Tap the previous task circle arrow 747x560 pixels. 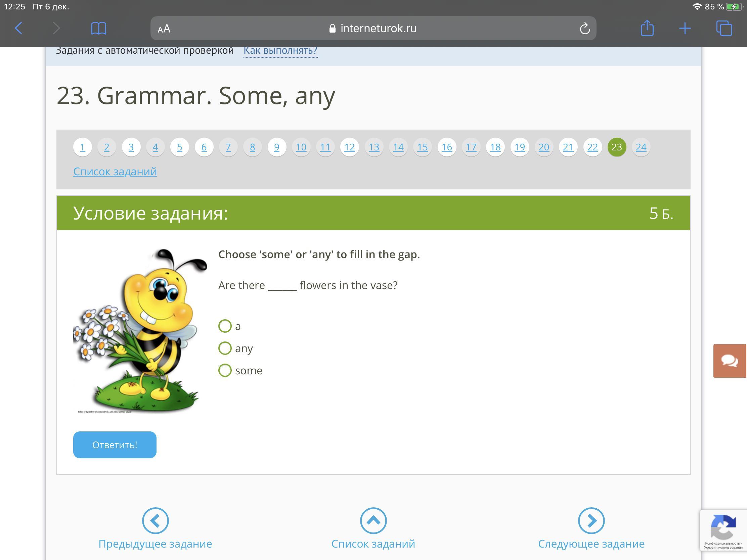(155, 520)
